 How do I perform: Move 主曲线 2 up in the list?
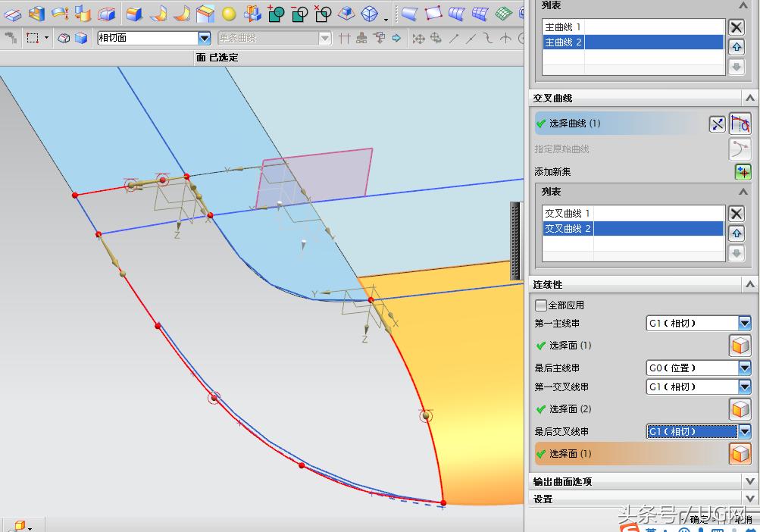[x=736, y=47]
